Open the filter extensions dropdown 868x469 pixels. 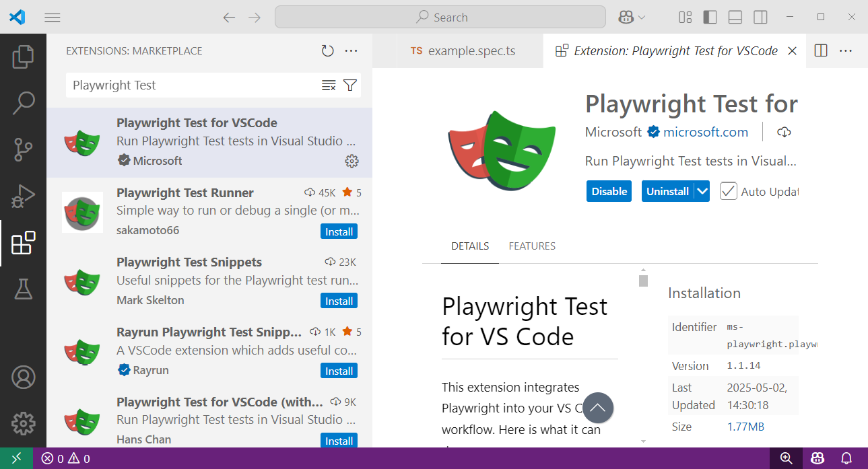click(349, 85)
